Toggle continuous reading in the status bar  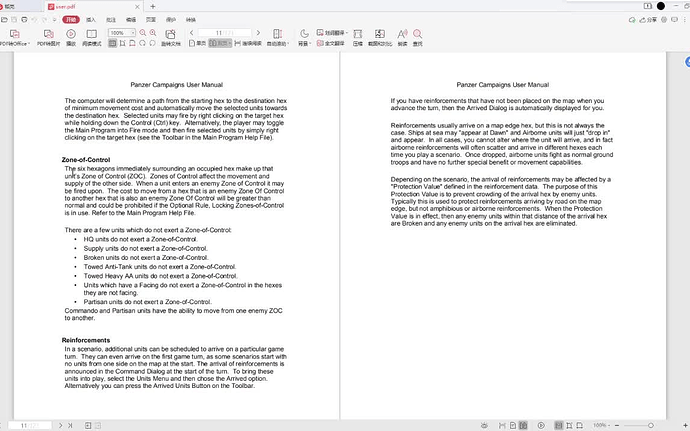click(502, 425)
